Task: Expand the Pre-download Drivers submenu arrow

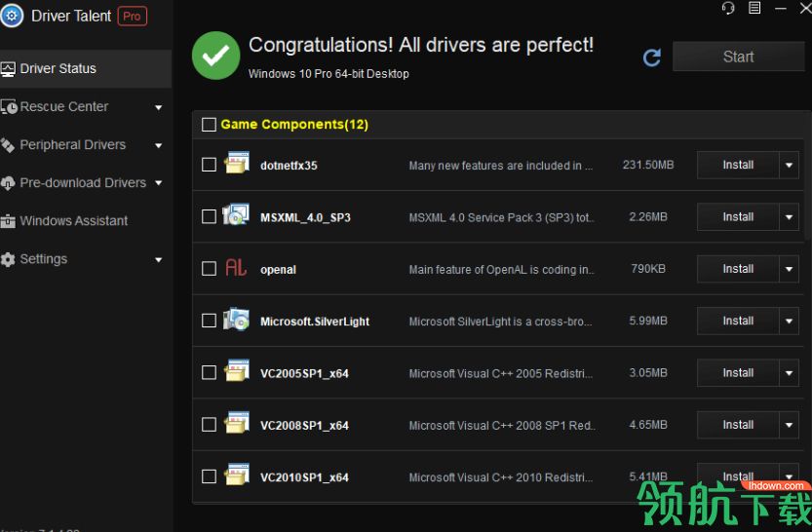Action: (x=159, y=182)
